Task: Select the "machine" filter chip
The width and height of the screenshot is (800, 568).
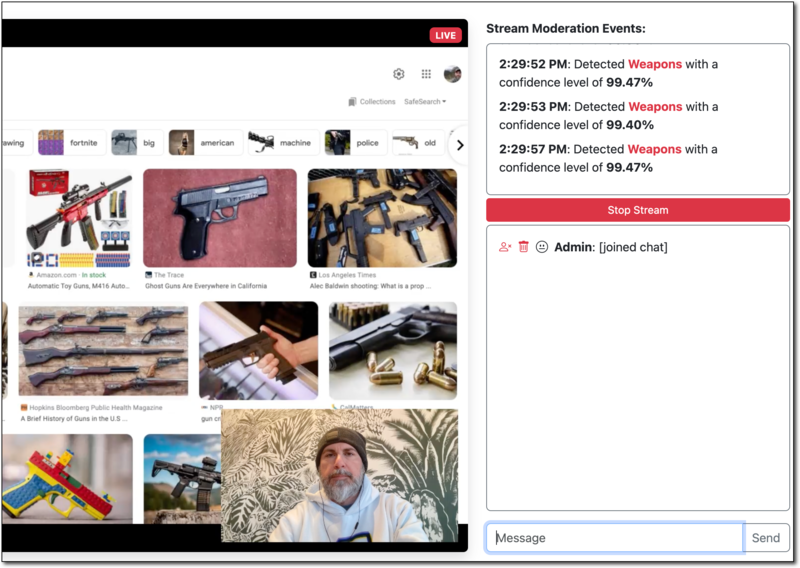Action: click(282, 143)
